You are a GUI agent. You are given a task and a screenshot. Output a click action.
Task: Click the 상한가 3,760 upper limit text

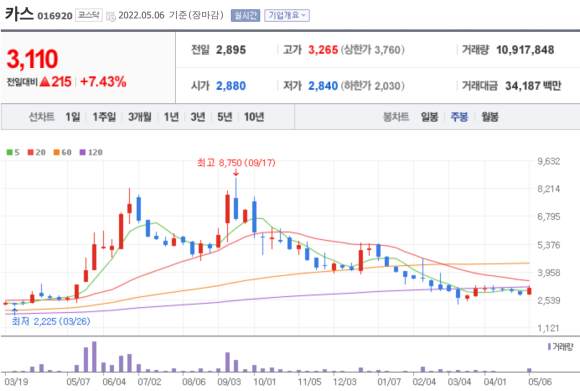(x=372, y=50)
